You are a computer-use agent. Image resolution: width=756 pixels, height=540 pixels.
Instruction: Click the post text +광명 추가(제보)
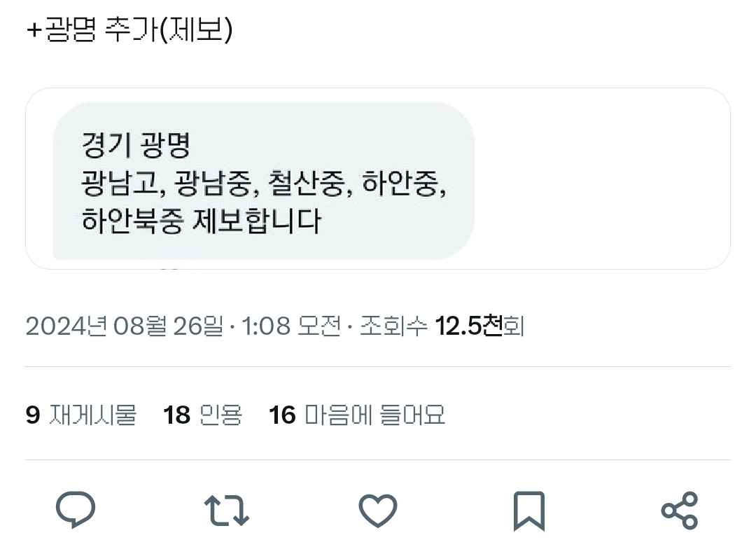point(129,31)
